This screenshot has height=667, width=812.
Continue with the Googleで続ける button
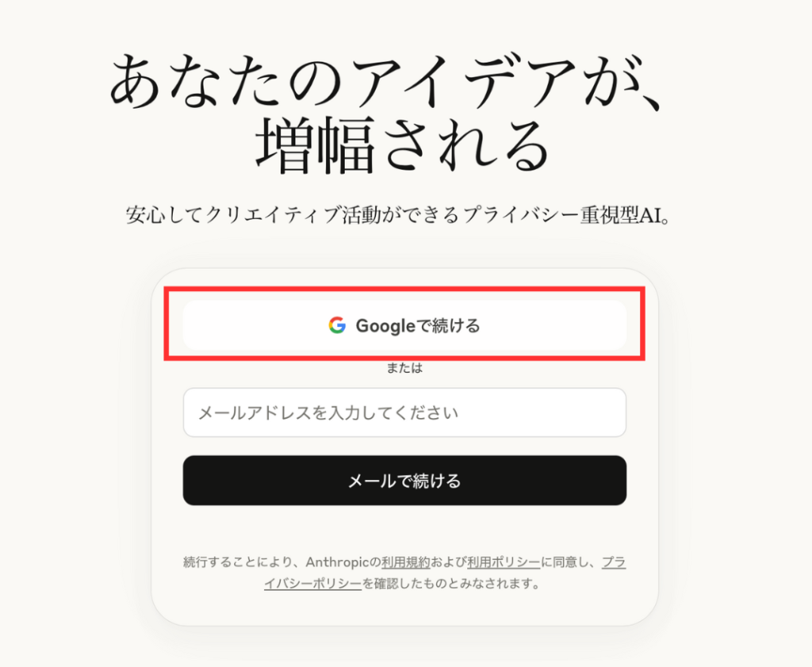(x=404, y=325)
